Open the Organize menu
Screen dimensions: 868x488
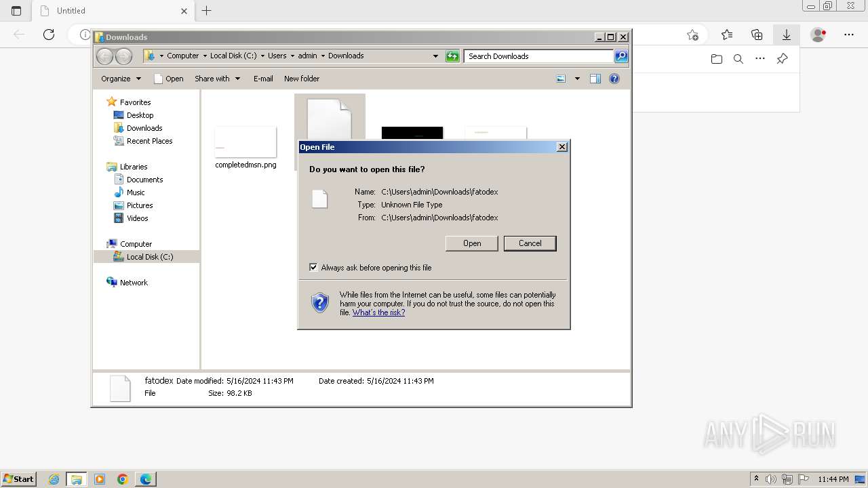121,79
